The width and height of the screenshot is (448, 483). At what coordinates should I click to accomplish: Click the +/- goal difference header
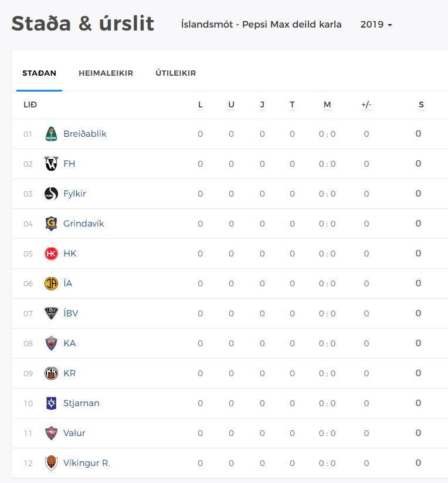point(366,104)
